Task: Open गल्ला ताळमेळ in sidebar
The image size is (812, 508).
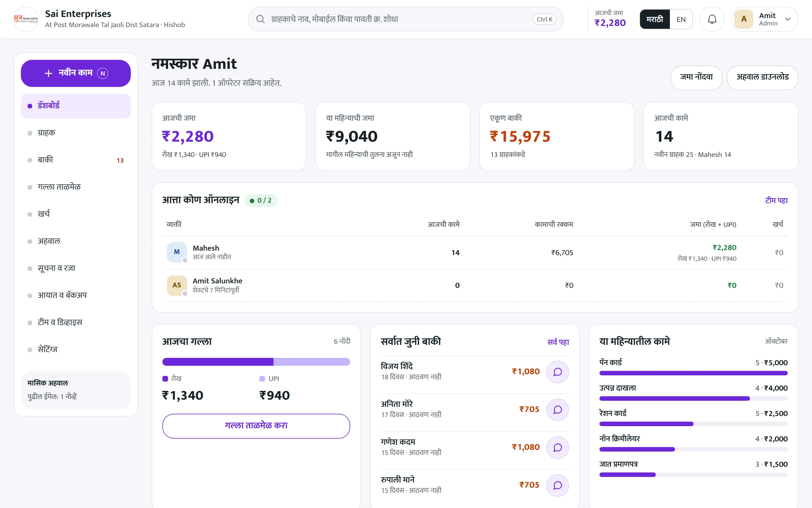Action: tap(76, 187)
